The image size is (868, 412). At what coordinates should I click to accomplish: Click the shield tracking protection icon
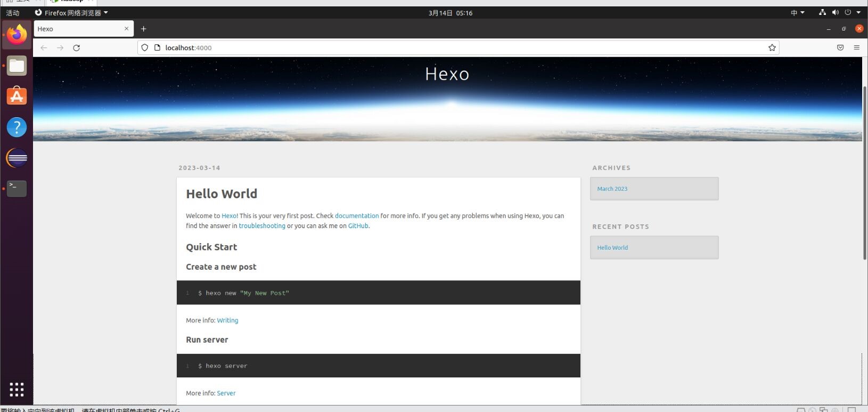(x=144, y=48)
